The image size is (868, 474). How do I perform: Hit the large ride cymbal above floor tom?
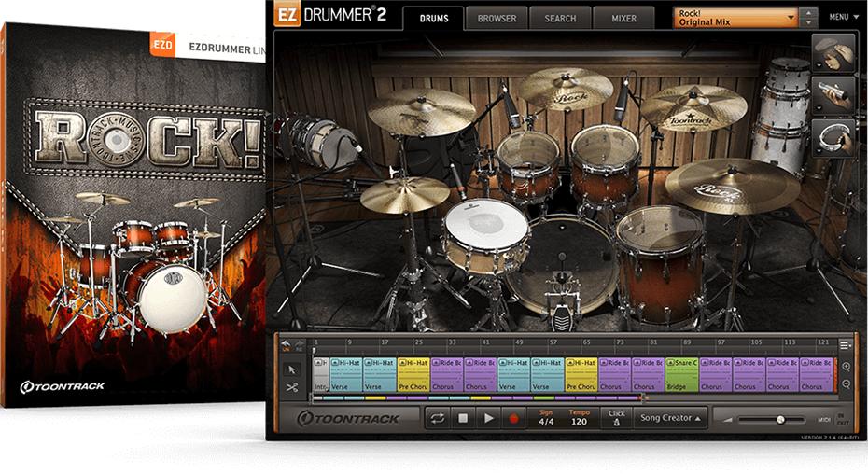tap(733, 186)
